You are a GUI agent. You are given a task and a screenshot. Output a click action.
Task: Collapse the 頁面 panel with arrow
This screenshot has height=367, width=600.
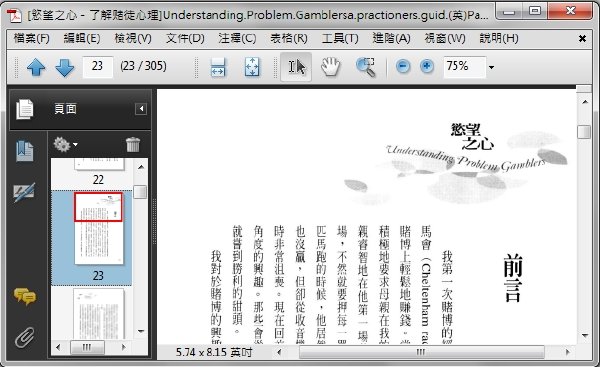point(141,109)
